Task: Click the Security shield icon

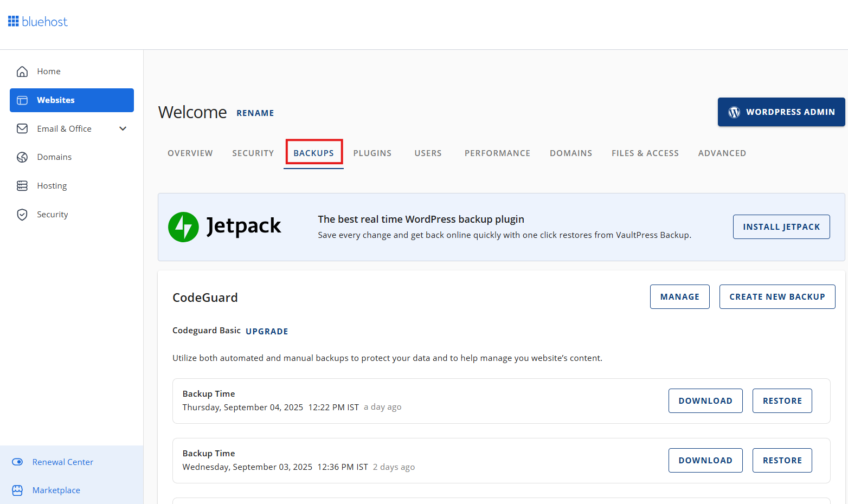Action: tap(22, 214)
